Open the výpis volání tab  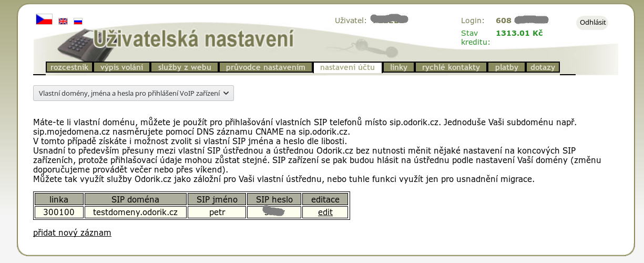[122, 67]
